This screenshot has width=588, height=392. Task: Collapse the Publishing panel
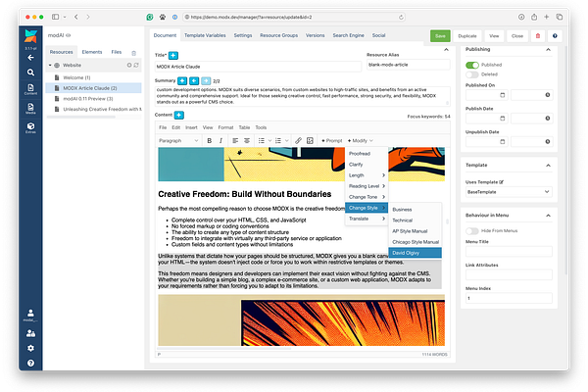pos(548,50)
